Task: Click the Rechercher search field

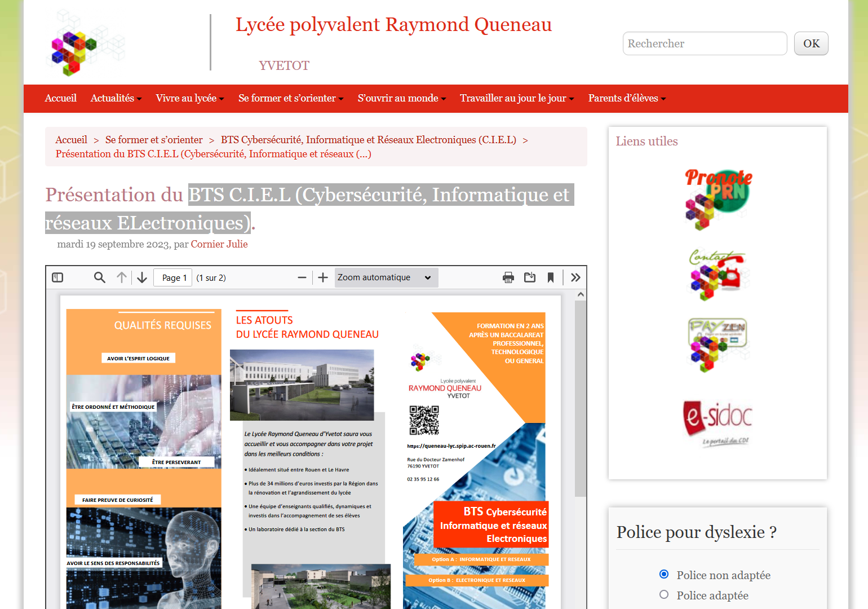Action: point(705,43)
